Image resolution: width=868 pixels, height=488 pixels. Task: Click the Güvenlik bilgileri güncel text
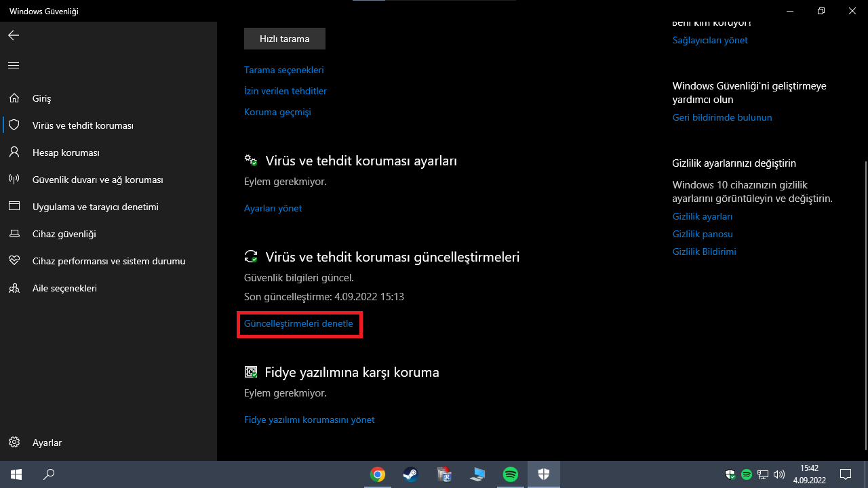[x=299, y=277]
